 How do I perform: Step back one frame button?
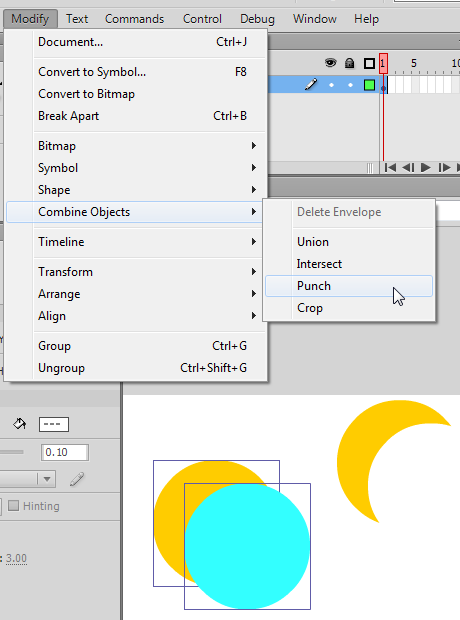click(408, 168)
